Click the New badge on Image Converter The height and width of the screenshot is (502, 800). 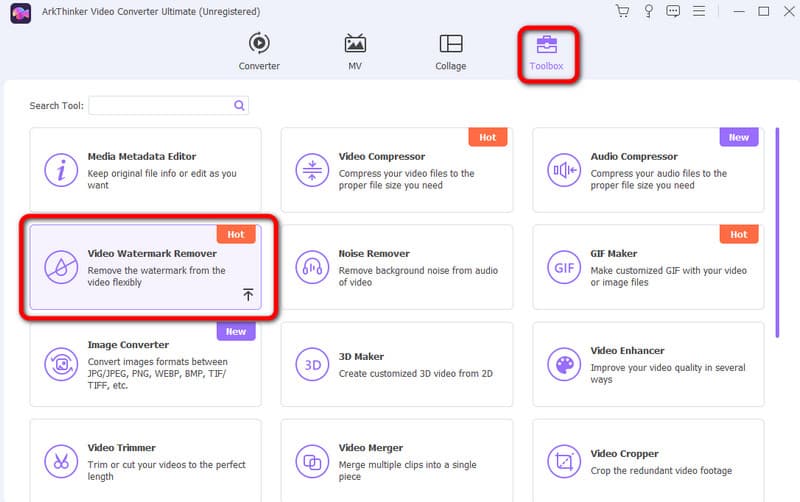tap(236, 331)
